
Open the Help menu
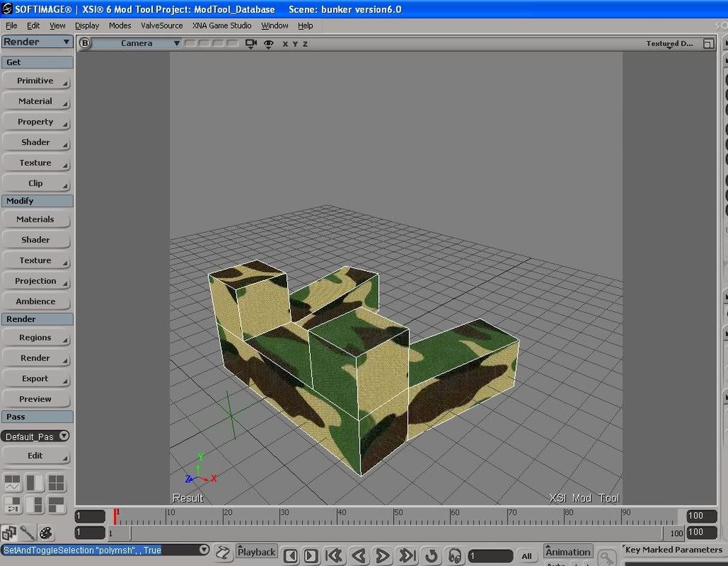pos(305,26)
